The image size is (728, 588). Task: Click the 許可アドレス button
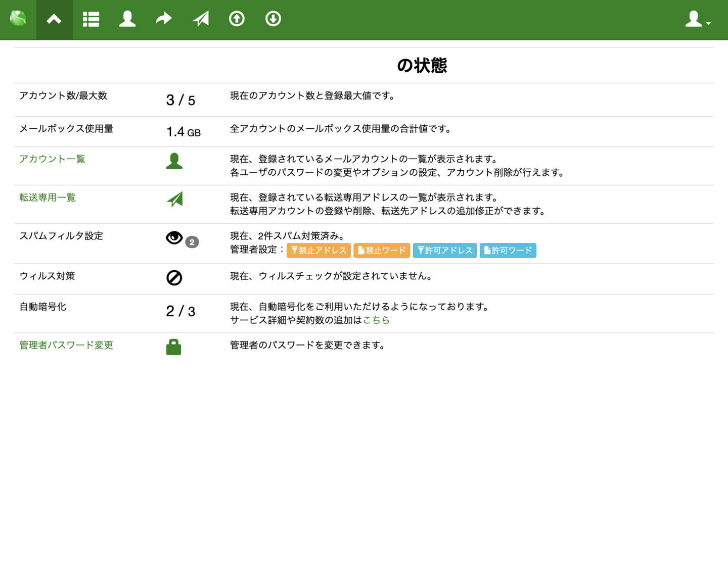point(445,251)
